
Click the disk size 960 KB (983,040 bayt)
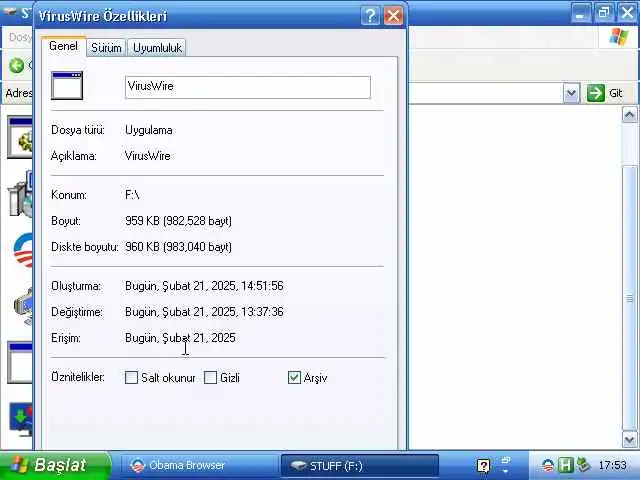click(178, 247)
